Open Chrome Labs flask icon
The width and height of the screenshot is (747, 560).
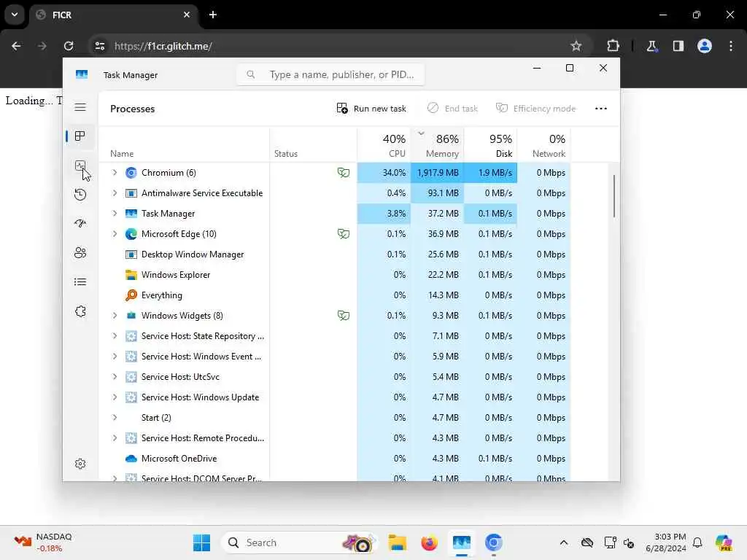click(x=651, y=46)
